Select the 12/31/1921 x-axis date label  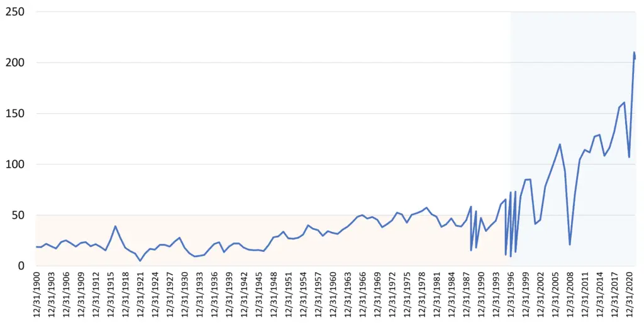[x=140, y=294]
